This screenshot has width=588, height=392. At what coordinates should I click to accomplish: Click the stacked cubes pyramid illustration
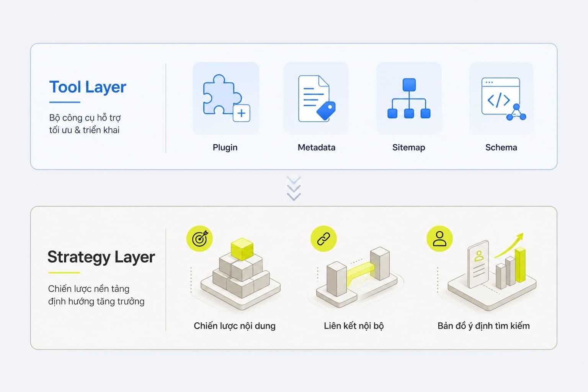241,274
